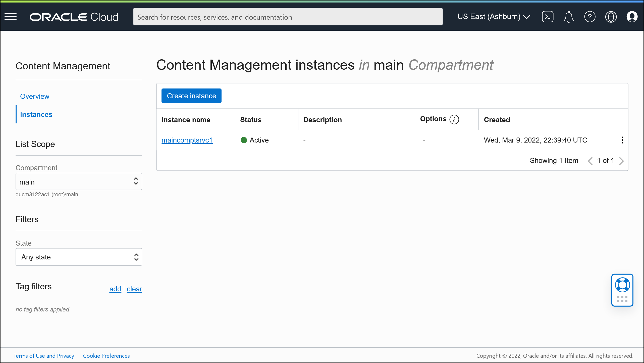
Task: Open the actions menu for maincomptsrvc1
Action: pyautogui.click(x=622, y=140)
